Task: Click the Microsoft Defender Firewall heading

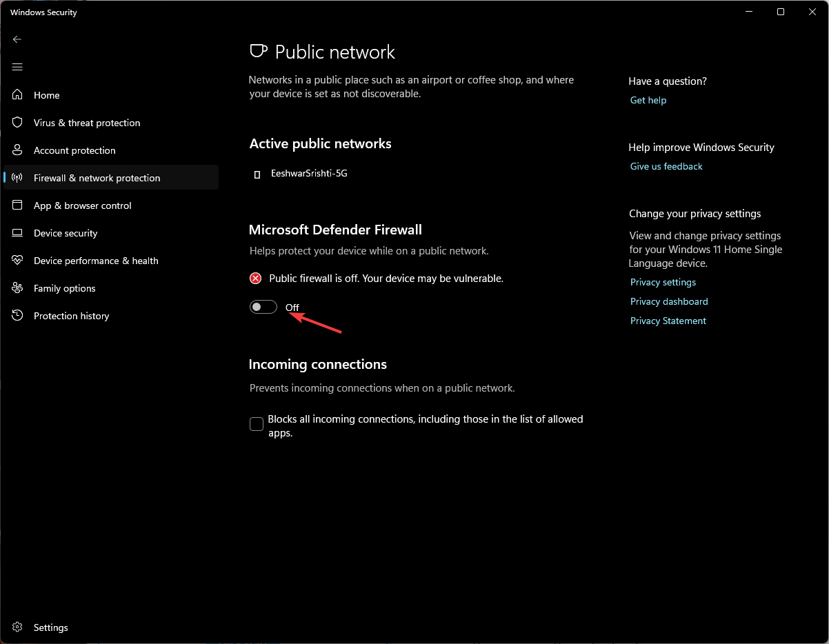Action: coord(335,230)
